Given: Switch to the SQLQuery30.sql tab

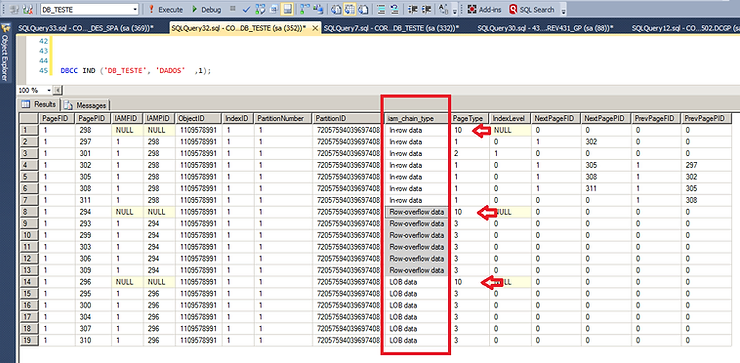Looking at the screenshot, I should [x=545, y=28].
